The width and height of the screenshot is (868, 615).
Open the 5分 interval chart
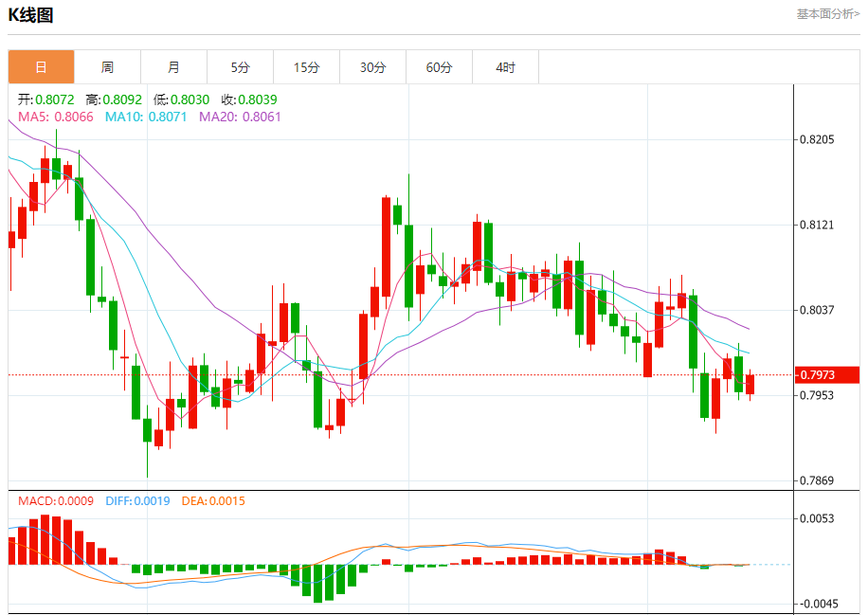coord(240,67)
